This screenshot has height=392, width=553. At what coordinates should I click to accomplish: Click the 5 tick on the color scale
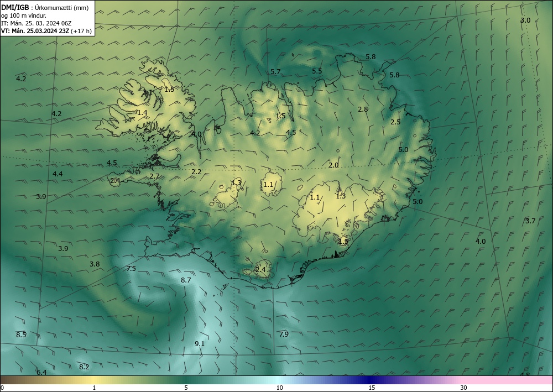click(186, 388)
